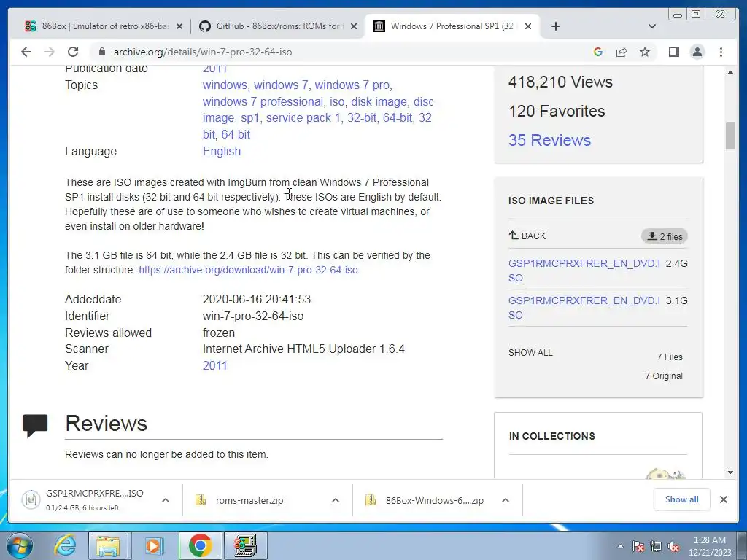
Task: Close the GitHub 86Box/roms tab
Action: [354, 26]
